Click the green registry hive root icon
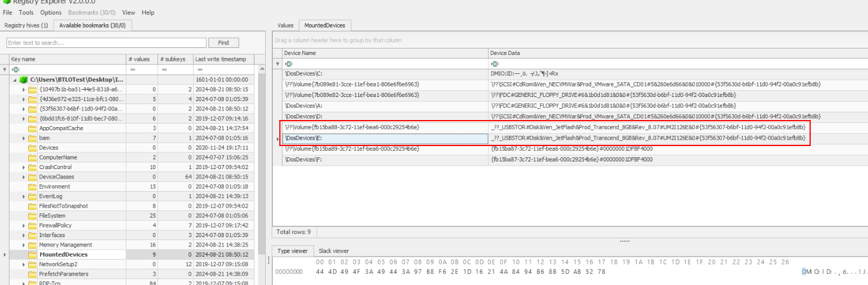This screenshot has height=285, width=868. pyautogui.click(x=24, y=79)
